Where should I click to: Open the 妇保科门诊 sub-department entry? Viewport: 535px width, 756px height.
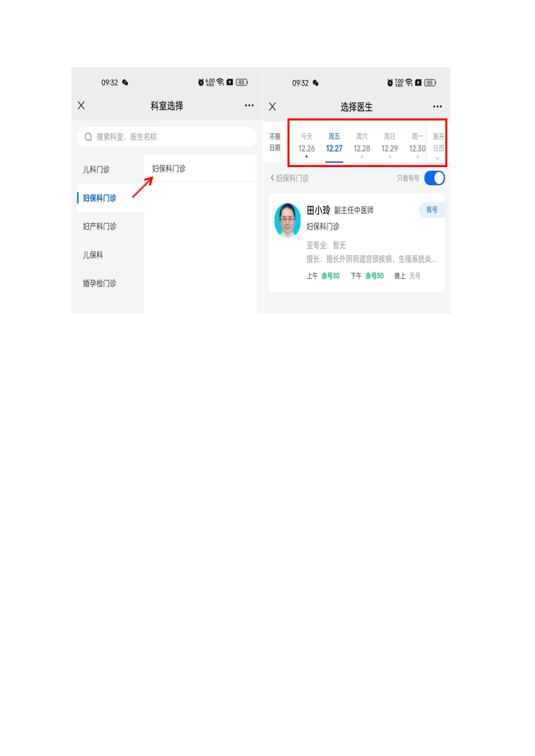coord(200,169)
